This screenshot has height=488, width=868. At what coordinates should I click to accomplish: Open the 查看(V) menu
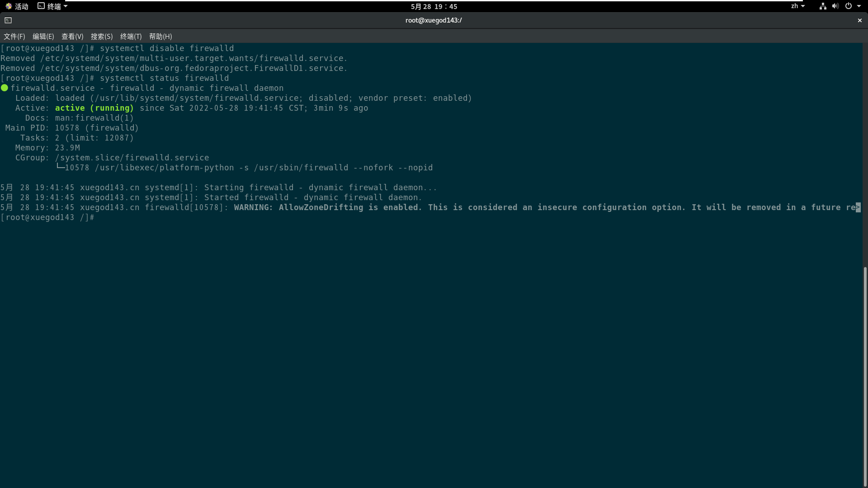72,37
